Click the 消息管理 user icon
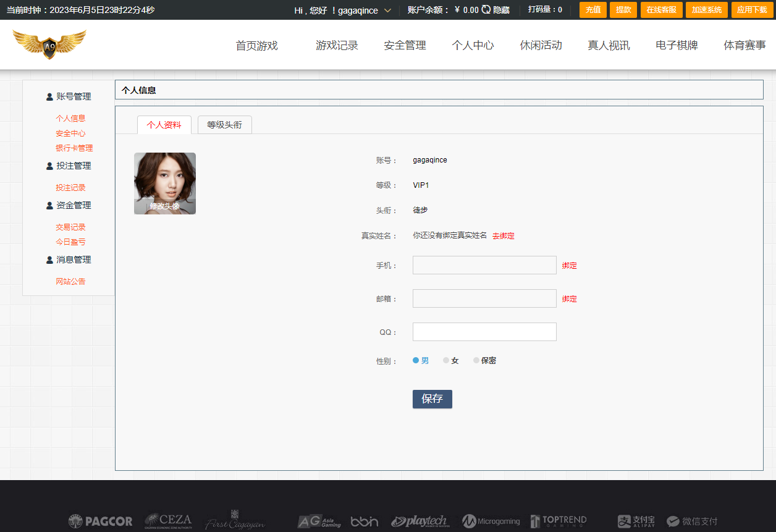The height and width of the screenshot is (532, 776). tap(49, 260)
